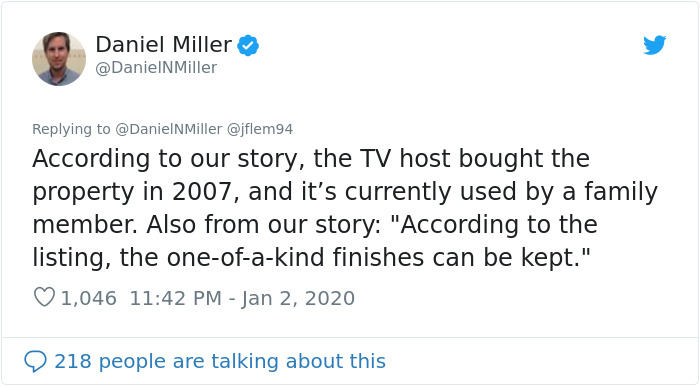Open Daniel Miller's profile avatar
Screen dimensions: 700x386
click(58, 59)
